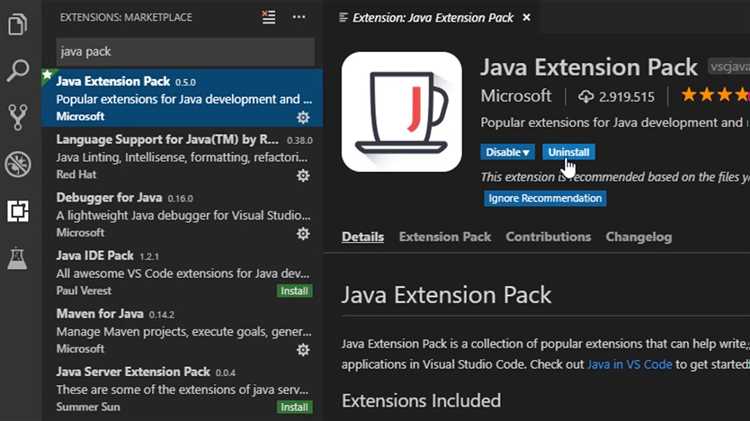Select the Extension: Java Extension Pack editor tab
Image resolution: width=750 pixels, height=421 pixels.
click(432, 18)
